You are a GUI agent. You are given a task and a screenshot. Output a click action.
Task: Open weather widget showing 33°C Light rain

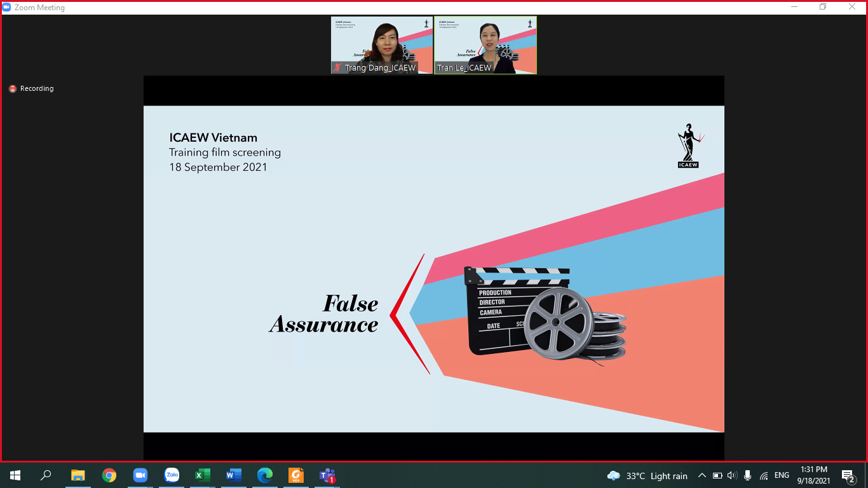tap(648, 475)
